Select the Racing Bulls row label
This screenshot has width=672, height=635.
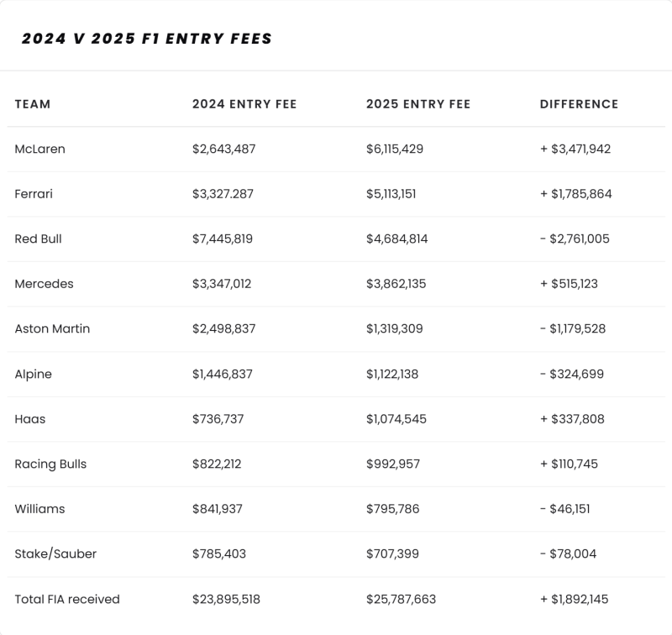point(50,464)
